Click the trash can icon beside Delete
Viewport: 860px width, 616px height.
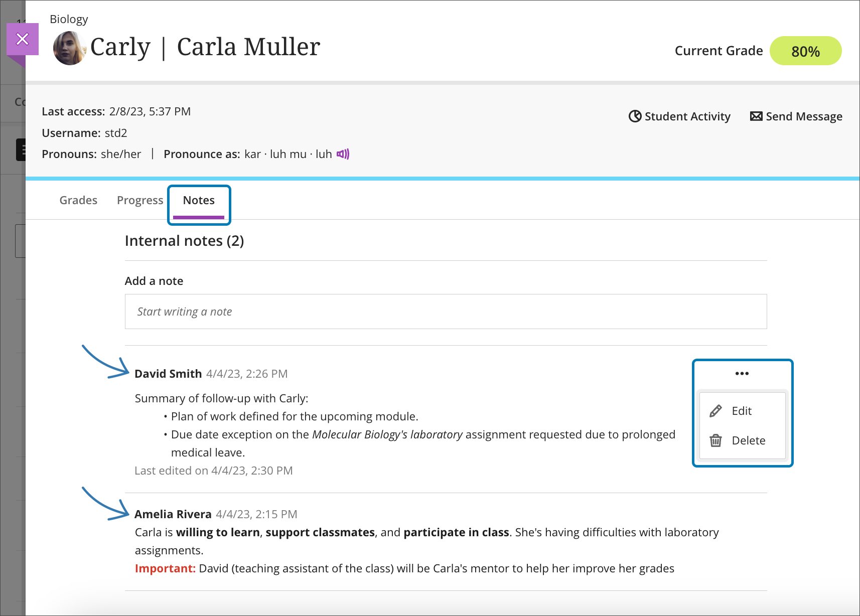click(715, 440)
